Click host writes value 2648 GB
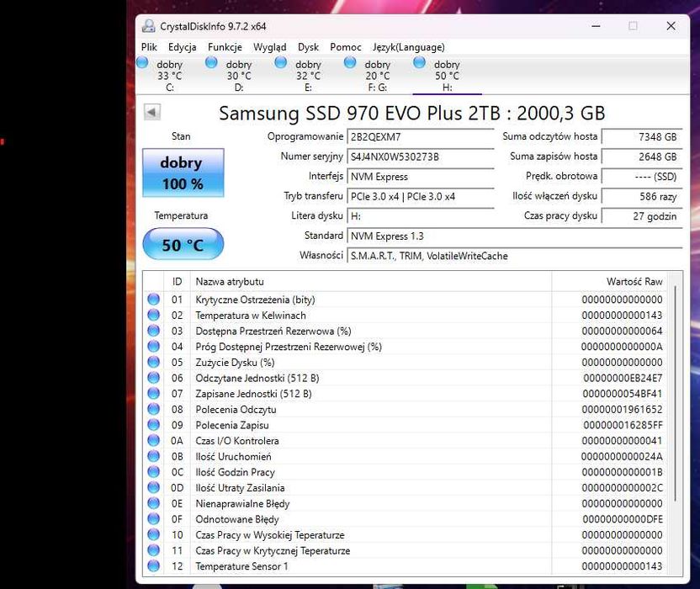This screenshot has width=700, height=589. 642,157
